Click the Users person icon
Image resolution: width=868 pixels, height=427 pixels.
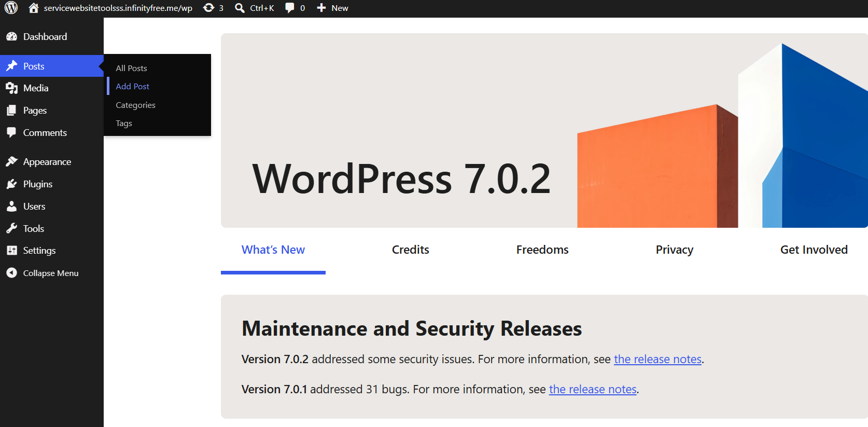tap(11, 206)
